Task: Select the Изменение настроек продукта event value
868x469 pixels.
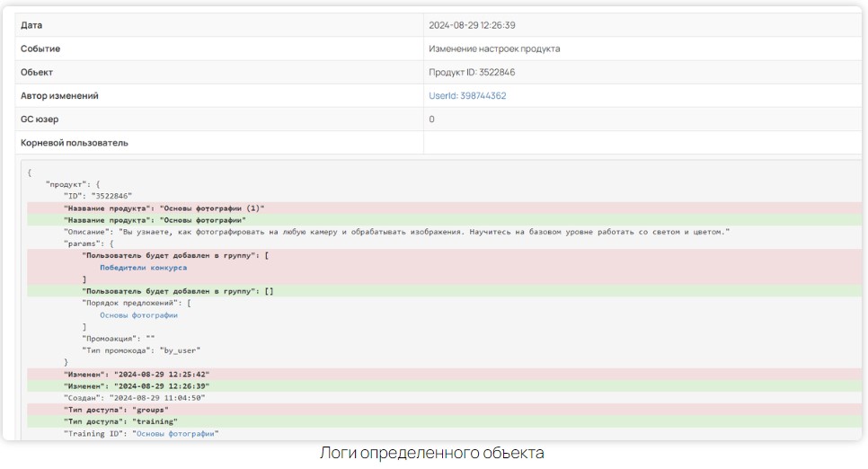Action: 494,49
